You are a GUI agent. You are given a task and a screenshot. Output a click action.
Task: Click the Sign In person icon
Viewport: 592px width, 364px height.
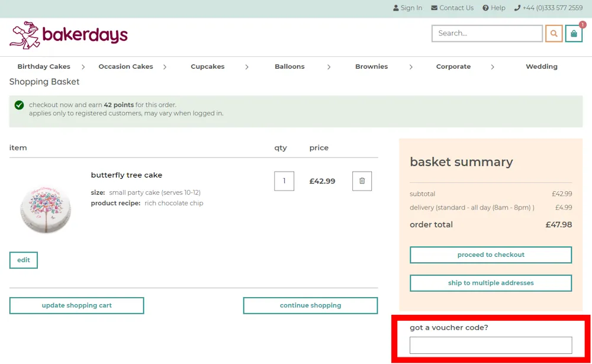pos(397,8)
